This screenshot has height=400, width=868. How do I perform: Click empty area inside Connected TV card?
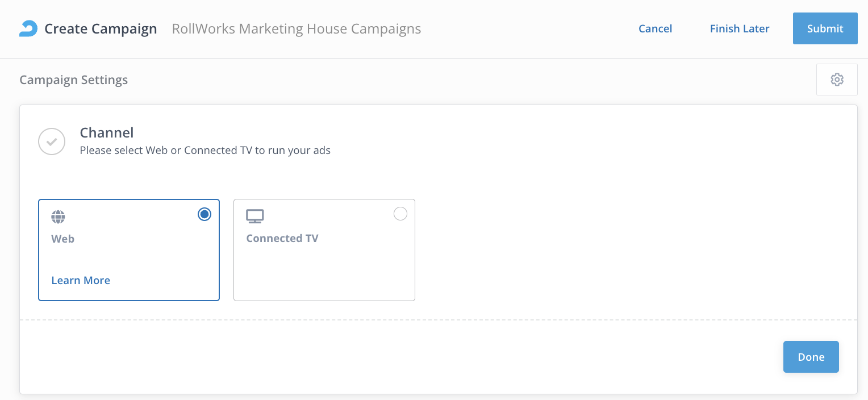(x=324, y=273)
